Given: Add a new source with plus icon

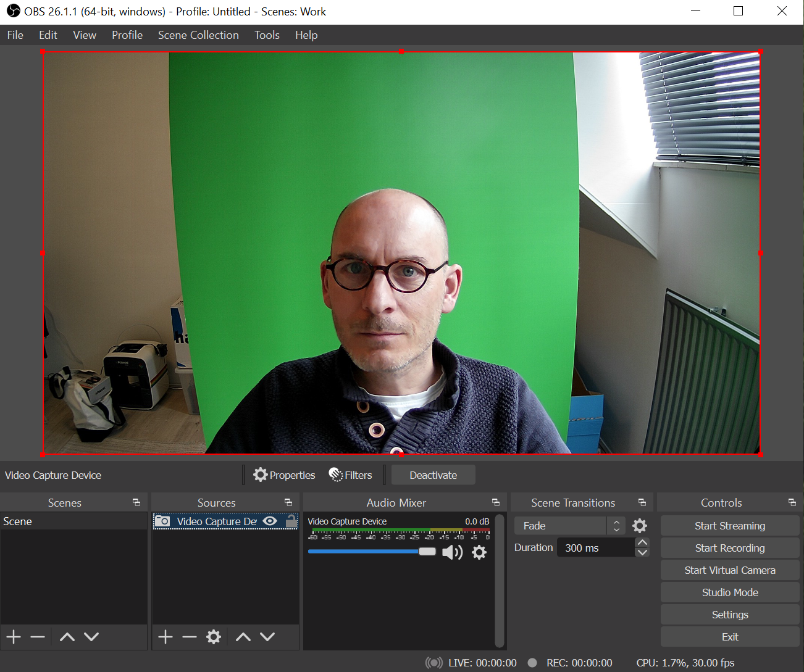Looking at the screenshot, I should [165, 637].
